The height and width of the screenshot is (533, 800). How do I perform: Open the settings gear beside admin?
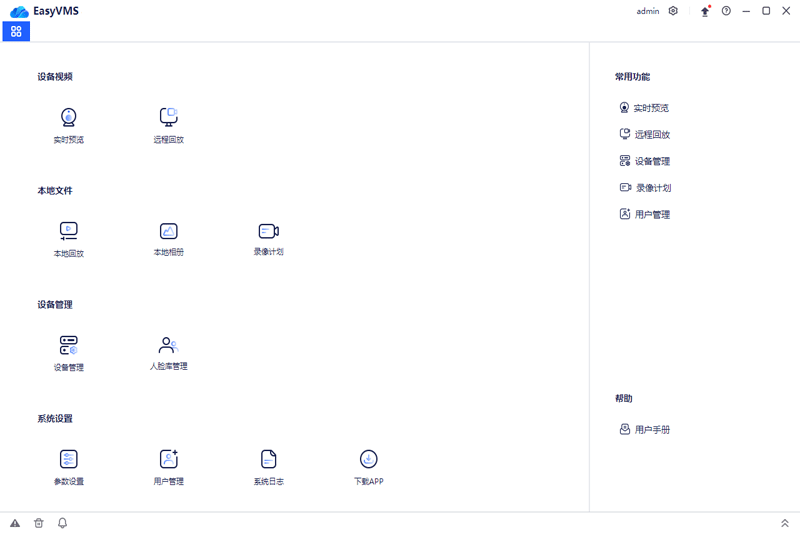[673, 11]
